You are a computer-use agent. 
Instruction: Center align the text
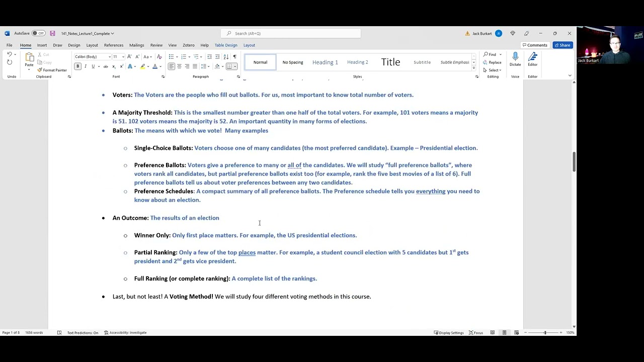(179, 66)
